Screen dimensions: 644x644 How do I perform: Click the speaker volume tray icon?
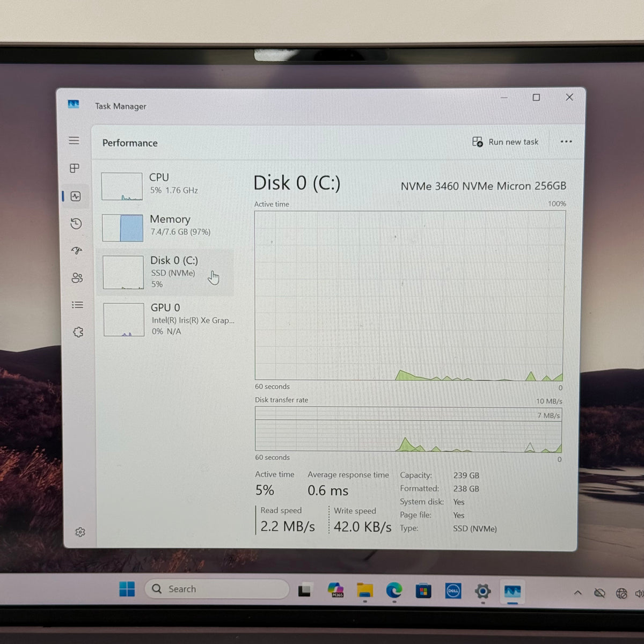click(x=639, y=594)
